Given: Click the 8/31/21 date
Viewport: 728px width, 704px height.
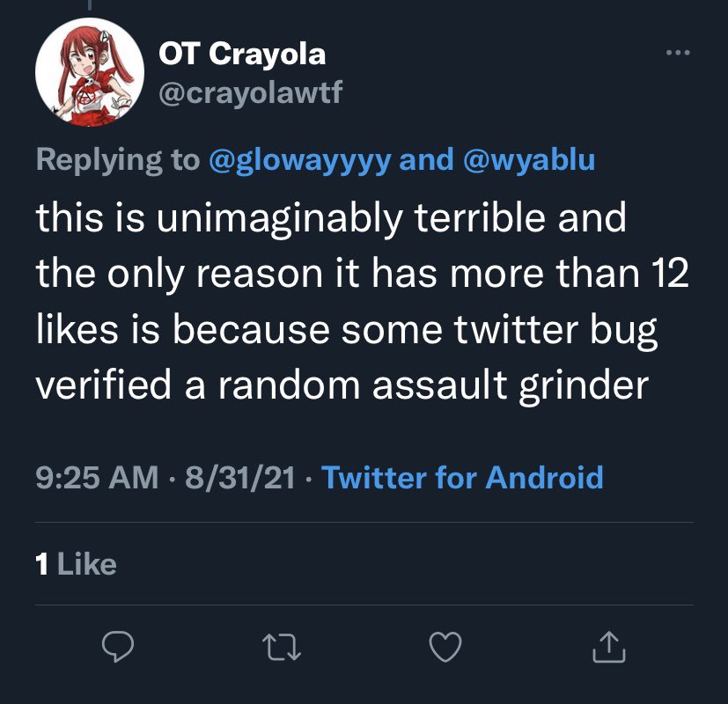Looking at the screenshot, I should [235, 477].
